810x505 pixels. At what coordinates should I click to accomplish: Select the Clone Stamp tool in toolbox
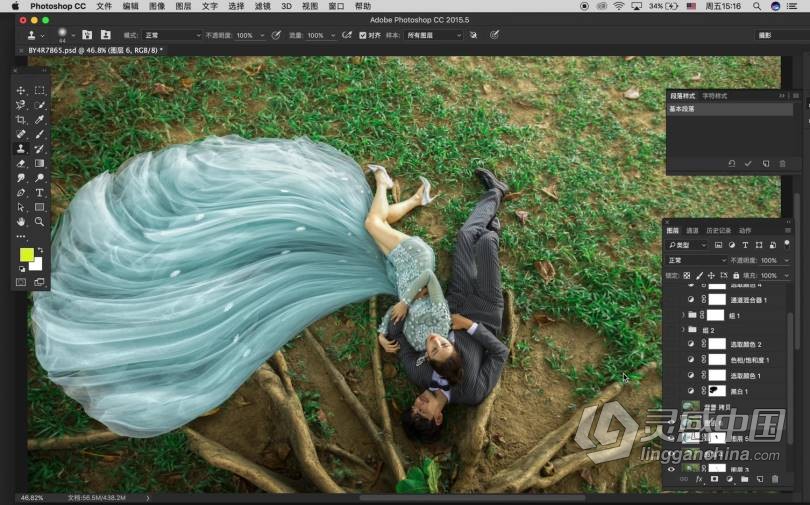click(21, 149)
